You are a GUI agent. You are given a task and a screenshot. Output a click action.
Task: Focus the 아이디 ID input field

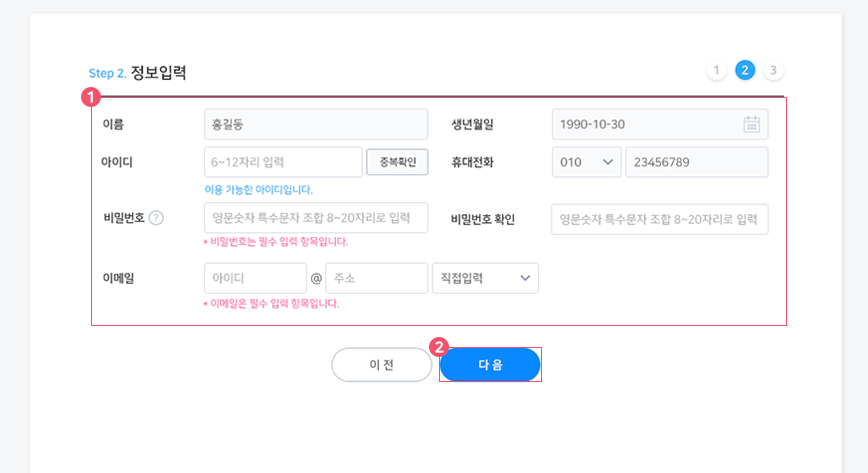coord(283,162)
